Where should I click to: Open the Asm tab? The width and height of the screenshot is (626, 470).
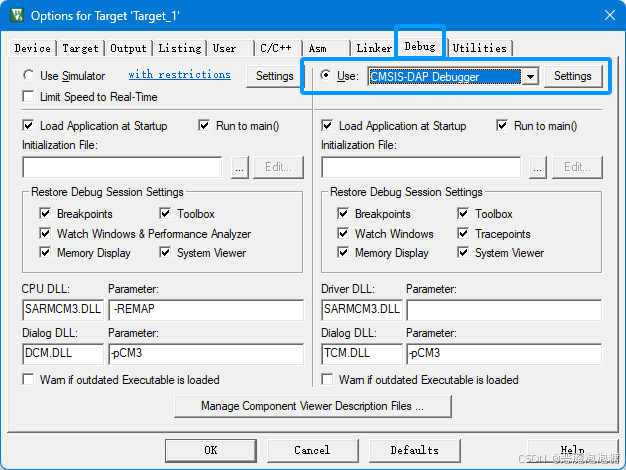pos(326,48)
